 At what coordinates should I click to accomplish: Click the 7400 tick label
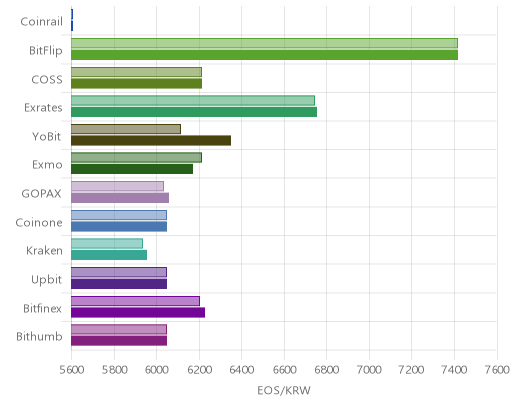(454, 370)
